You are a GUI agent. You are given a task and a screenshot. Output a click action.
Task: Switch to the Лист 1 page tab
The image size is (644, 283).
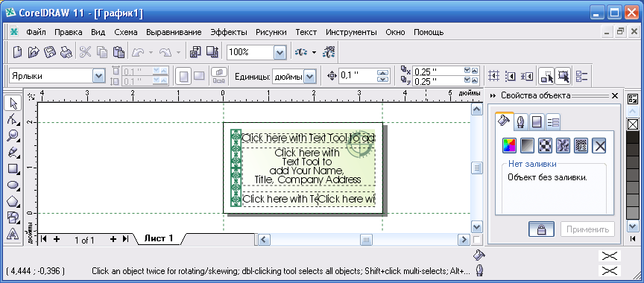[160, 238]
